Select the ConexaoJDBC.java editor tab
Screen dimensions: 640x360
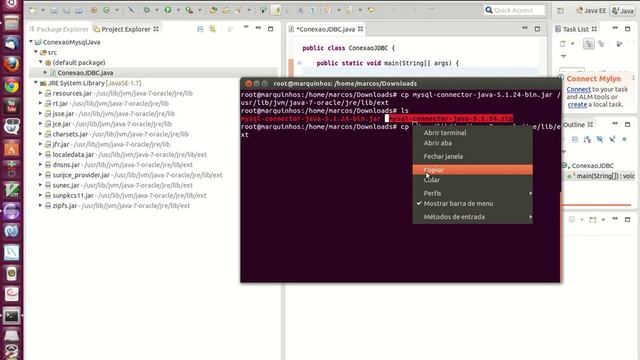click(326, 29)
